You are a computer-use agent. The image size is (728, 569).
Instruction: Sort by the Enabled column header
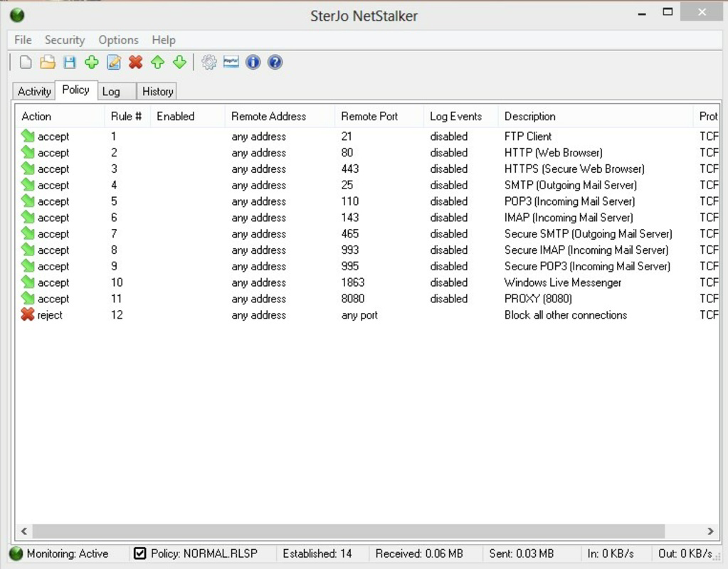[188, 116]
